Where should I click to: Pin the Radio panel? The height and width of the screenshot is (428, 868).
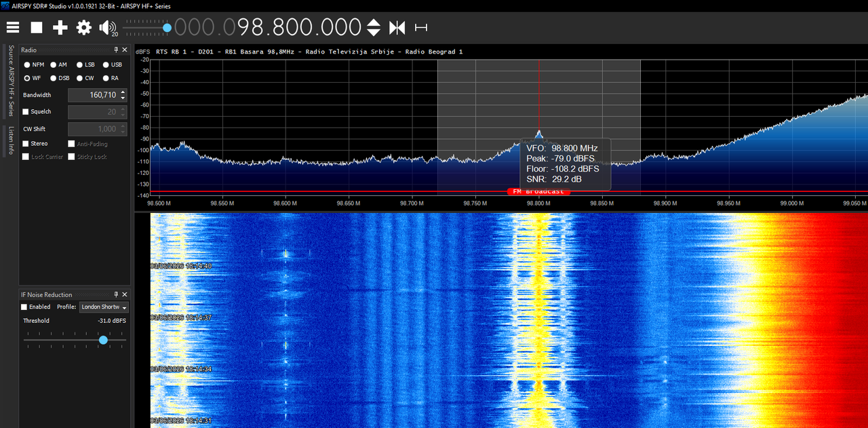116,50
